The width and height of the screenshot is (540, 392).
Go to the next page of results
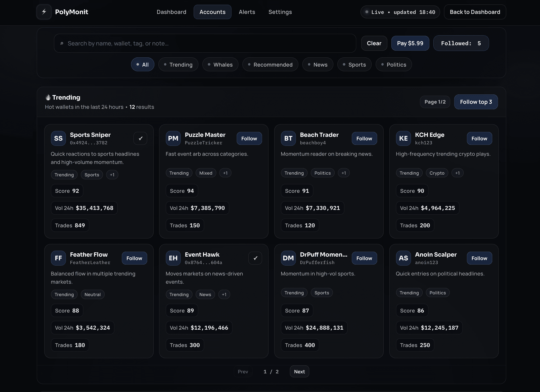tap(299, 371)
